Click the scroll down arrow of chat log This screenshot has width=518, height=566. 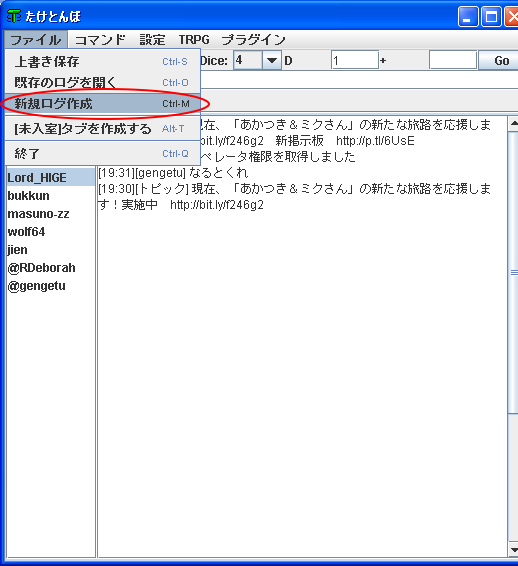(513, 550)
